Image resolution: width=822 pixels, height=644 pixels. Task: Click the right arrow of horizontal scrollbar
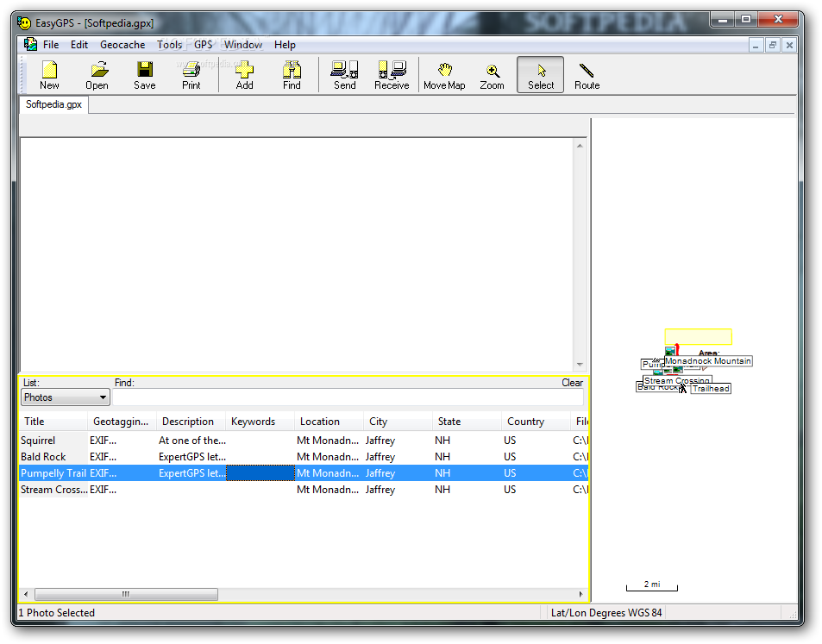pos(580,594)
